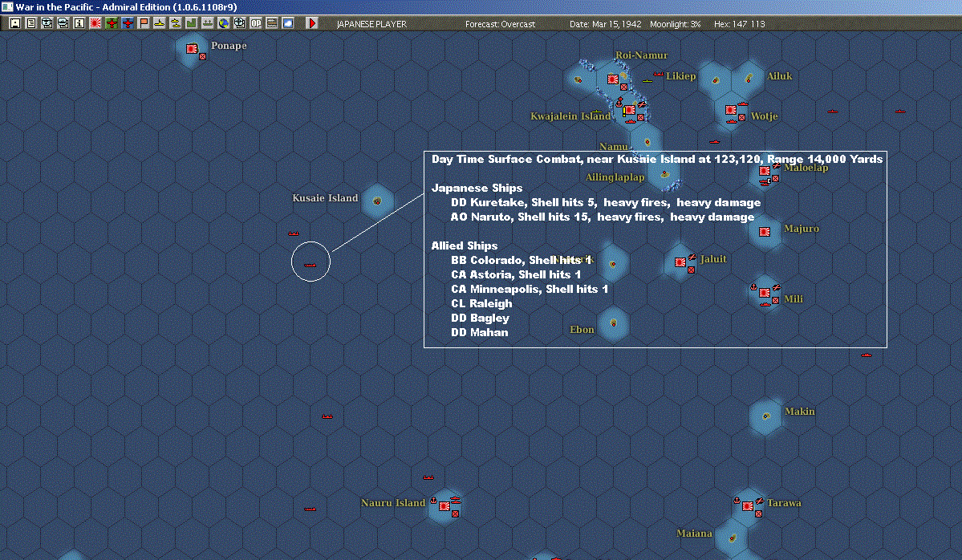Viewport: 962px width, 560px height.
Task: Click the 'DD Bagley' report line
Action: coord(480,318)
